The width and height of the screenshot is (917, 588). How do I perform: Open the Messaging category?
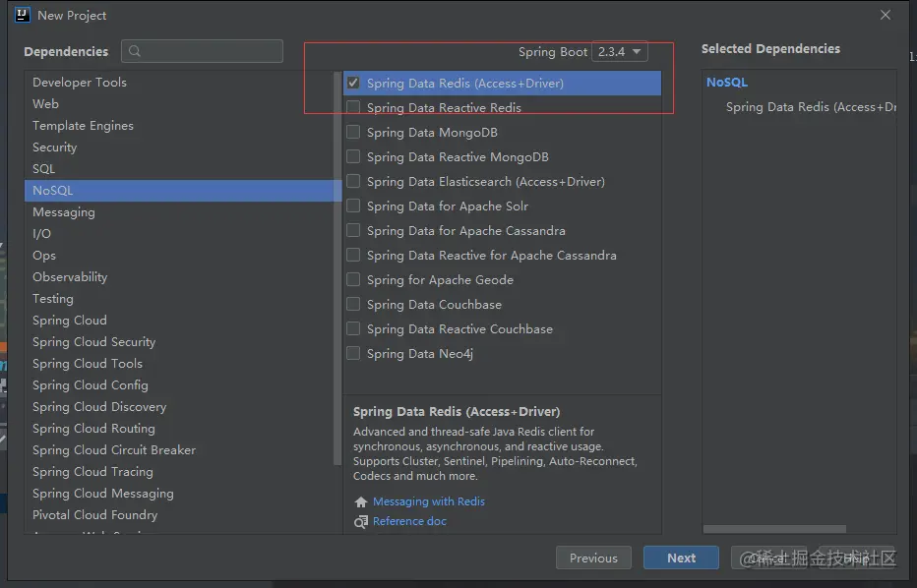(179, 212)
